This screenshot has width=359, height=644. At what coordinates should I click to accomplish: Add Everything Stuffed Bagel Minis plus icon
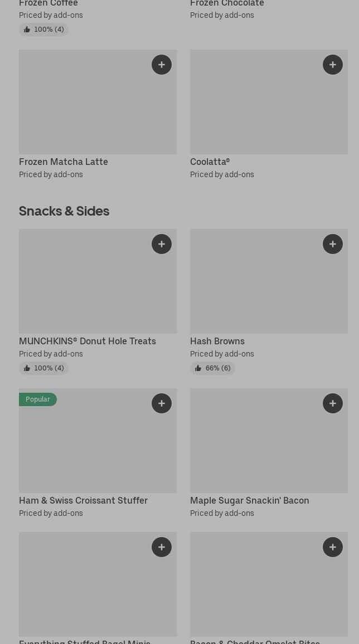tap(162, 547)
